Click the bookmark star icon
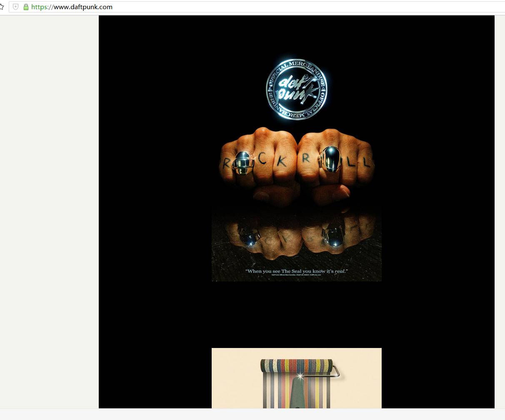 (x=2, y=7)
